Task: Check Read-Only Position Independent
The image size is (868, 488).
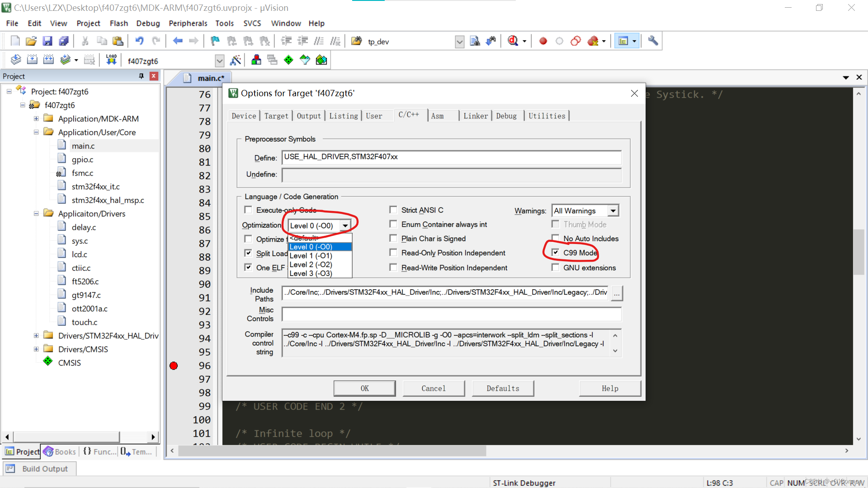Action: (x=393, y=253)
